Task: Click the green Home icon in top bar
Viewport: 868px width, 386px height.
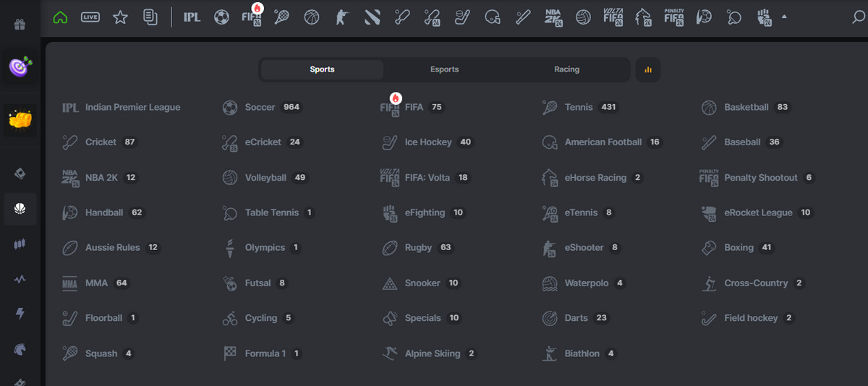Action: [x=60, y=17]
